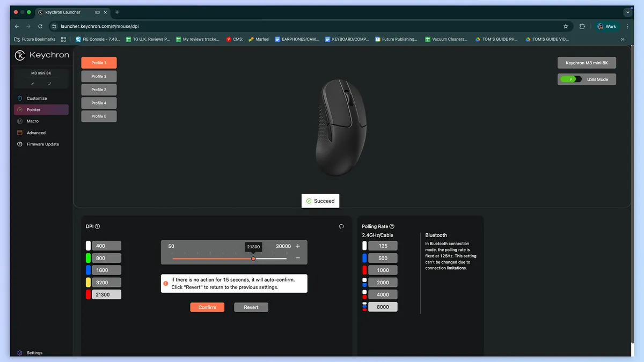Reload the browser page
Image resolution: width=644 pixels, height=362 pixels.
click(40, 26)
